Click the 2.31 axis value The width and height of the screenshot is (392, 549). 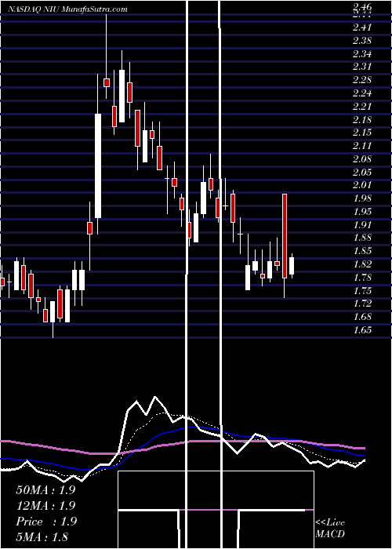click(361, 67)
